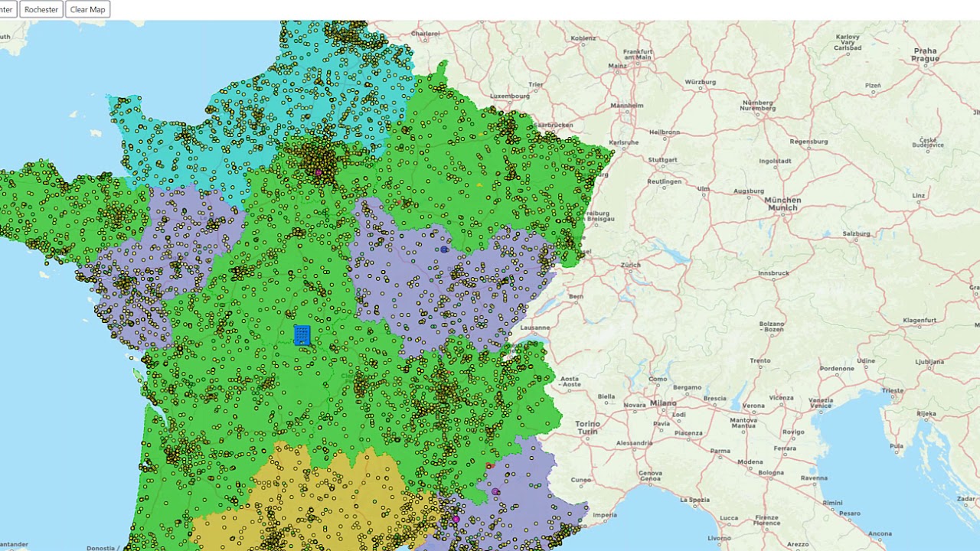The image size is (980, 551).
Task: Click the lowest magenta marker near the yellow region
Action: (456, 520)
